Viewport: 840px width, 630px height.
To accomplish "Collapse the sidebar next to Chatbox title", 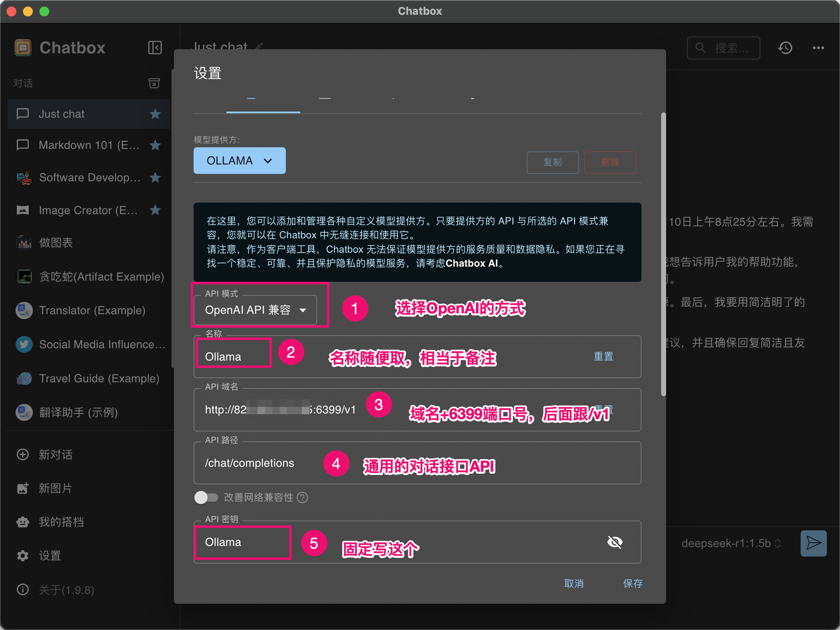I will click(155, 48).
